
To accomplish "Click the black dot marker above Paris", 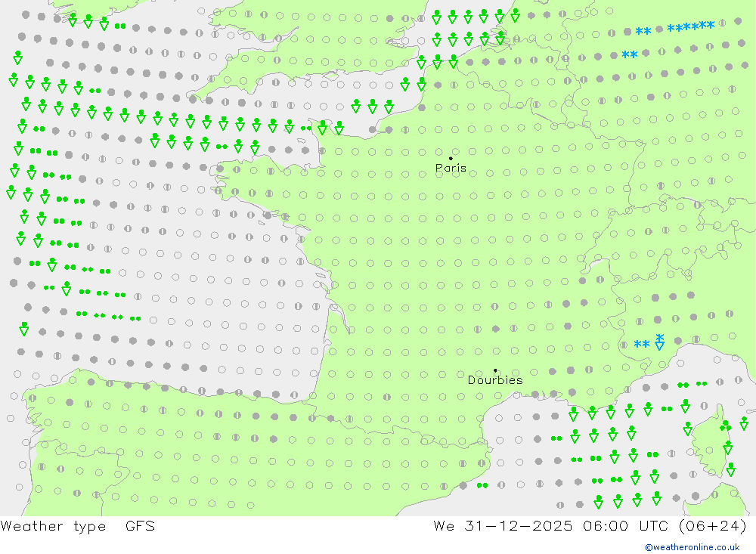I will [451, 158].
